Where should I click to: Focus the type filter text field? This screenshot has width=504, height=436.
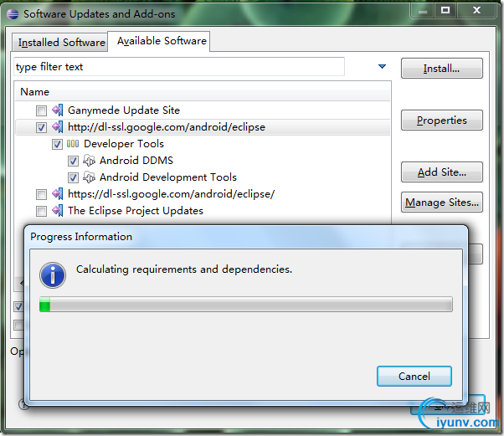[x=179, y=67]
